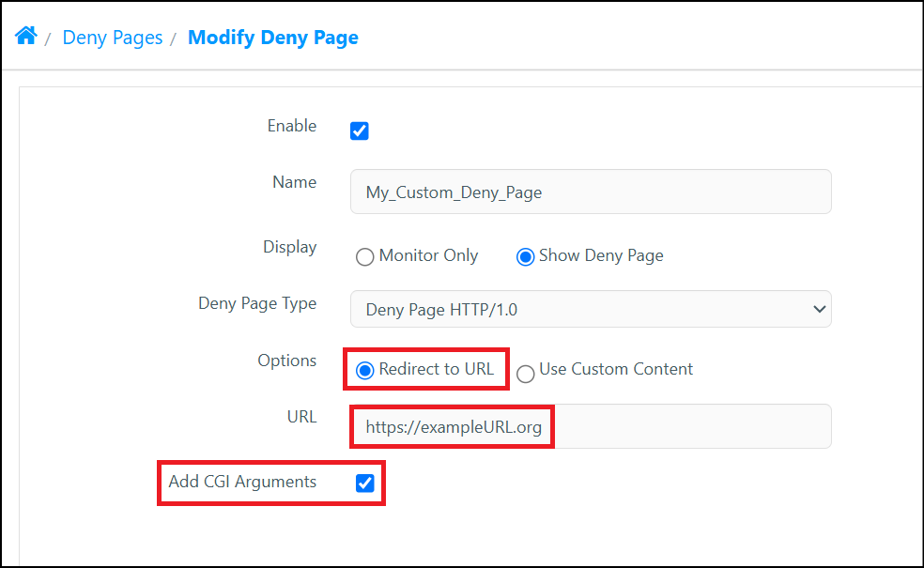This screenshot has height=568, width=924.
Task: Expand the Deny Page Type chevron arrow
Action: (x=819, y=309)
